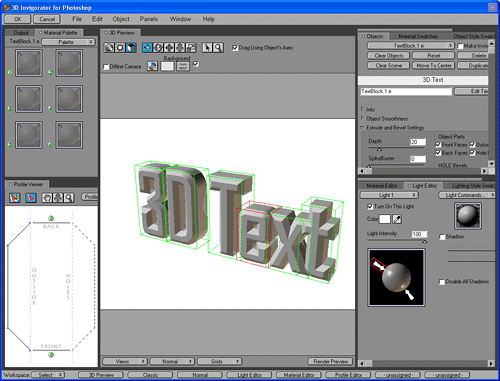This screenshot has height=381, width=500.
Task: Choose the highlighted move tool in 3D Preview
Action: point(147,48)
